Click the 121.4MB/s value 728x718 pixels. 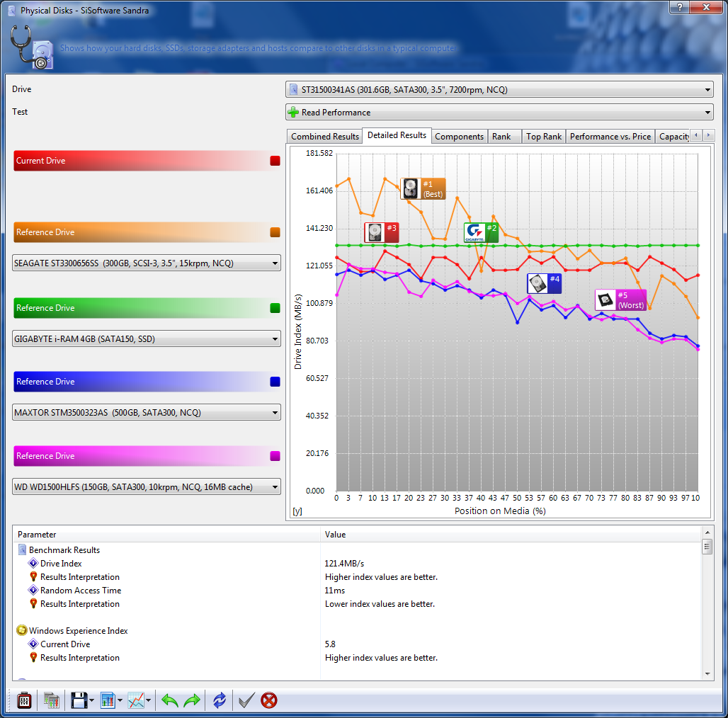click(x=344, y=564)
